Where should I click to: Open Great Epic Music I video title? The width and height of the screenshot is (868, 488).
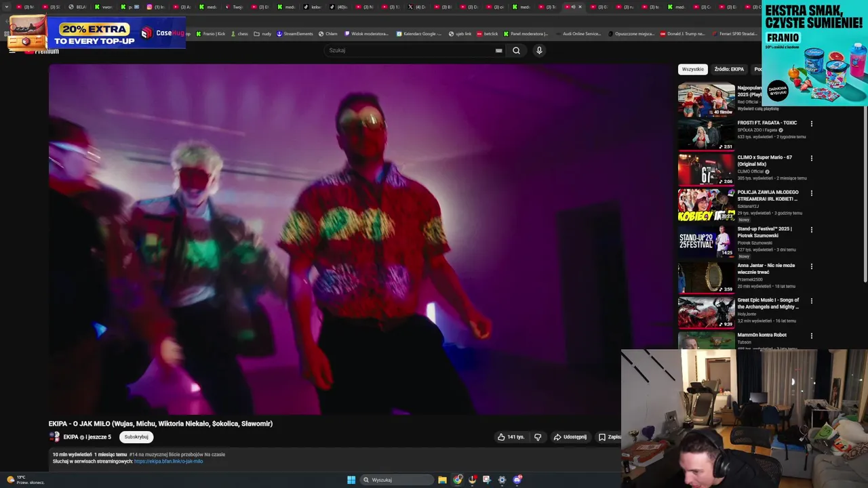coord(768,304)
